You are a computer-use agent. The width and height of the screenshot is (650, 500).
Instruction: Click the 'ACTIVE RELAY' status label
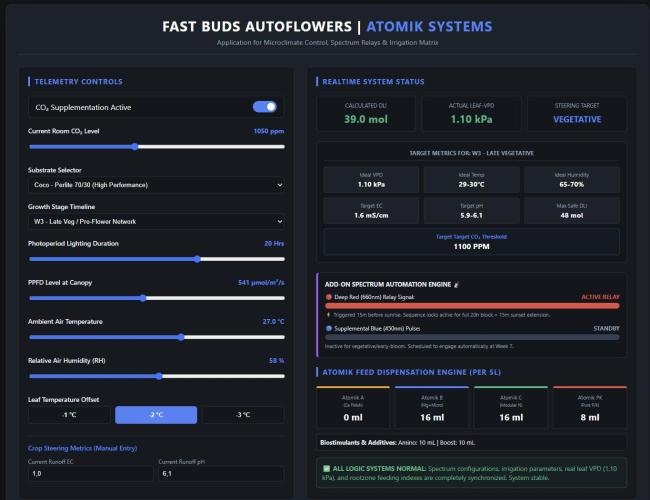click(600, 297)
